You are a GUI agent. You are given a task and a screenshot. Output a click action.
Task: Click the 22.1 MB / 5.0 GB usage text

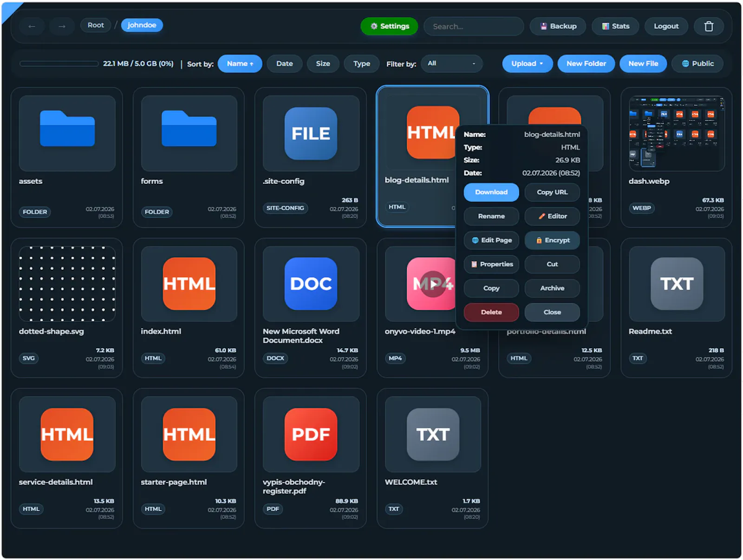[x=138, y=64]
